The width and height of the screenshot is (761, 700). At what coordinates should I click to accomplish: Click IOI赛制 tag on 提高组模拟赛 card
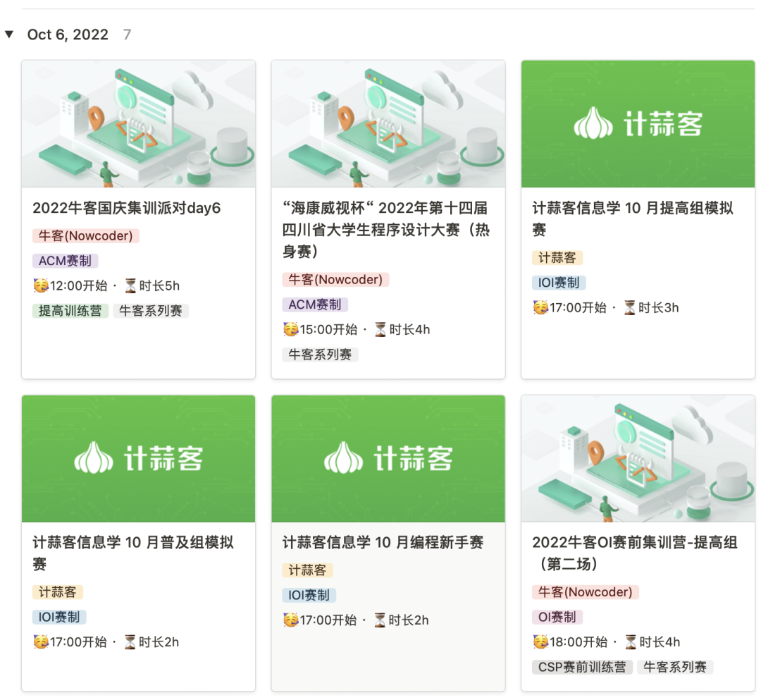(x=559, y=283)
